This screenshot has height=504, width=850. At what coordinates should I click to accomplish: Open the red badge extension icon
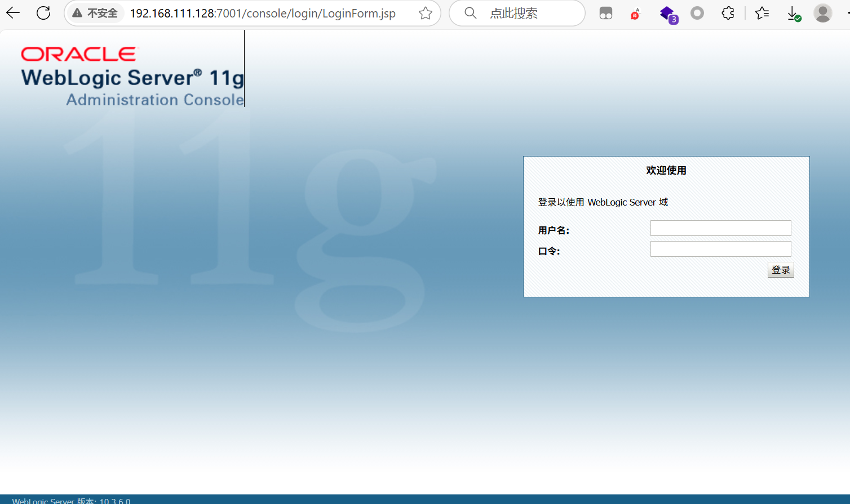pos(636,13)
